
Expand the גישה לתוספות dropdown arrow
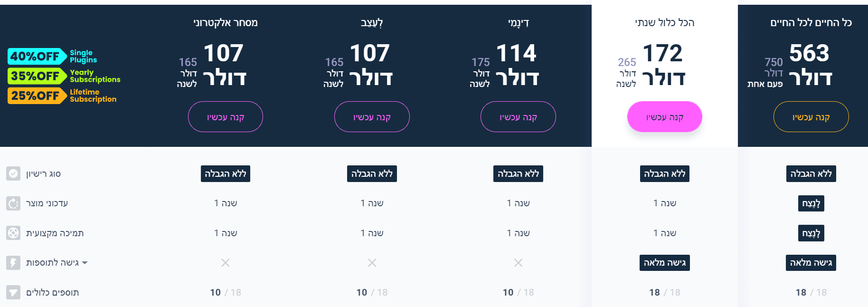click(85, 263)
